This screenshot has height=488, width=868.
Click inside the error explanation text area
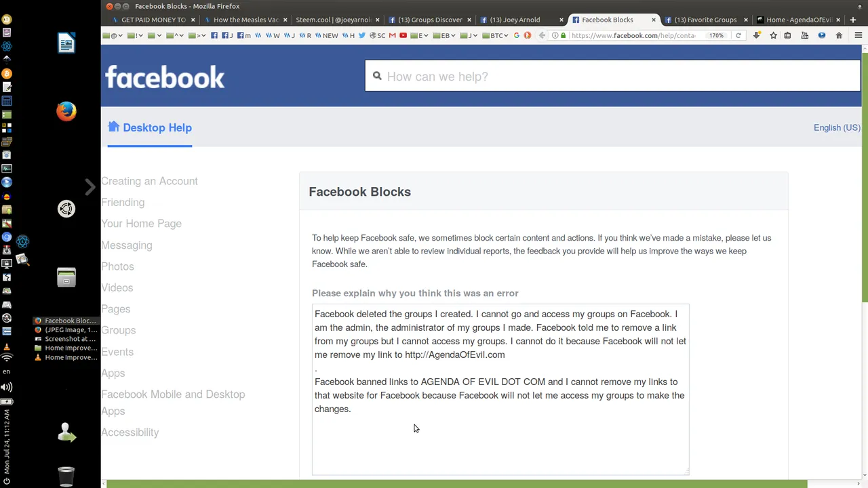(x=500, y=390)
